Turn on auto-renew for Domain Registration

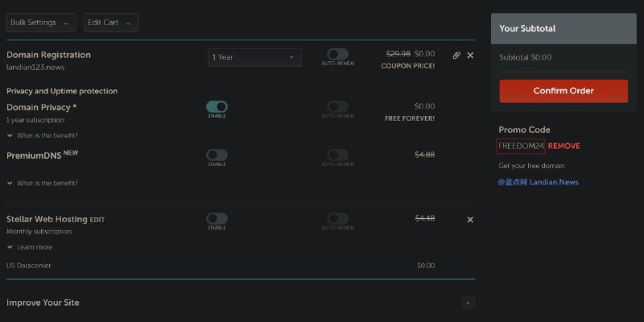[x=337, y=55]
